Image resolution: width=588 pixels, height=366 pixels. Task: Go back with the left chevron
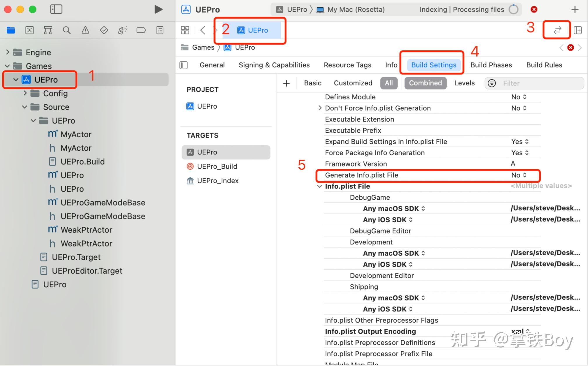203,30
